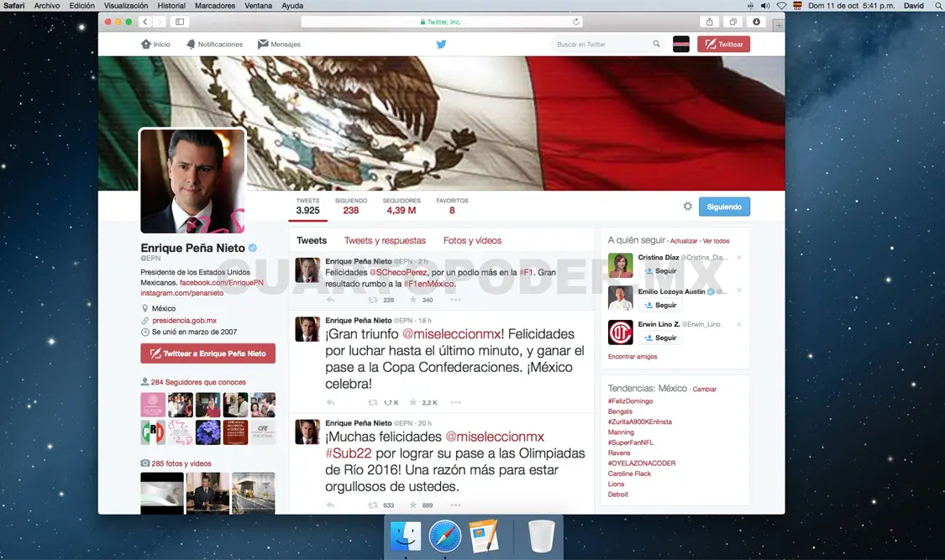Click Safari address bar
Image resolution: width=945 pixels, height=560 pixels.
tap(441, 22)
